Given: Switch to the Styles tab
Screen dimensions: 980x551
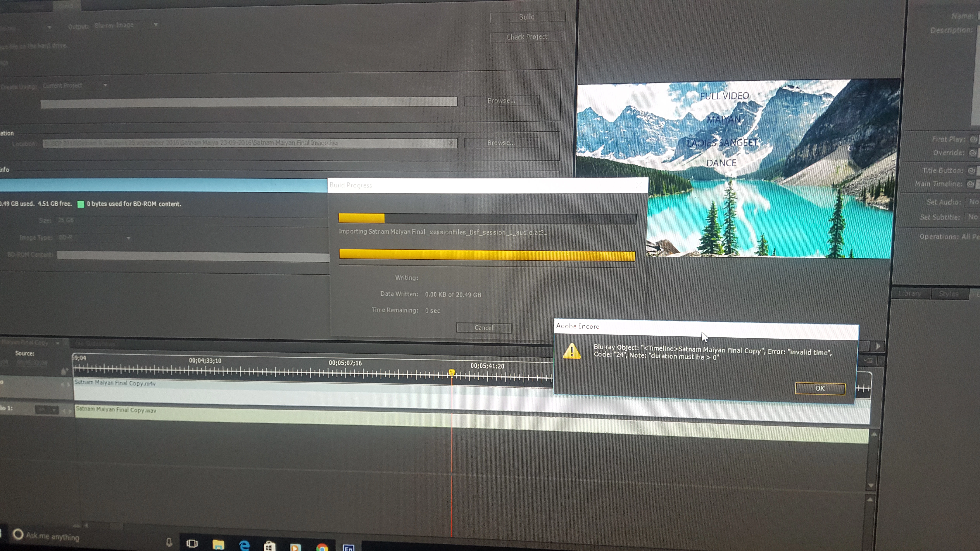Looking at the screenshot, I should 948,294.
